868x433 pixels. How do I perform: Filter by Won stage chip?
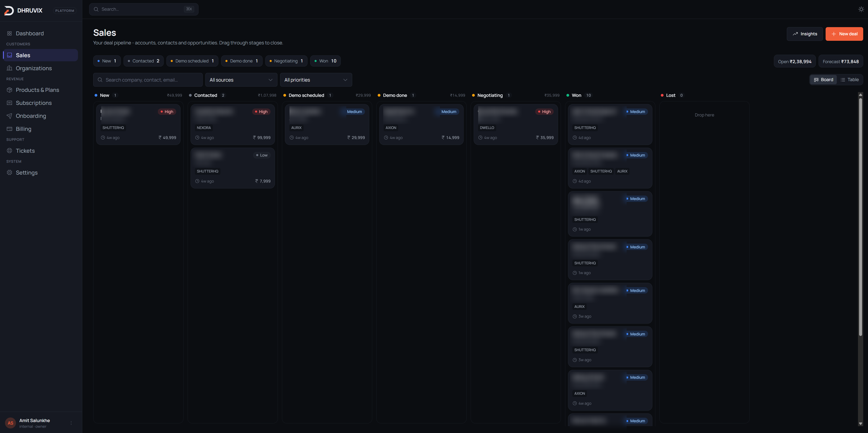coord(325,61)
